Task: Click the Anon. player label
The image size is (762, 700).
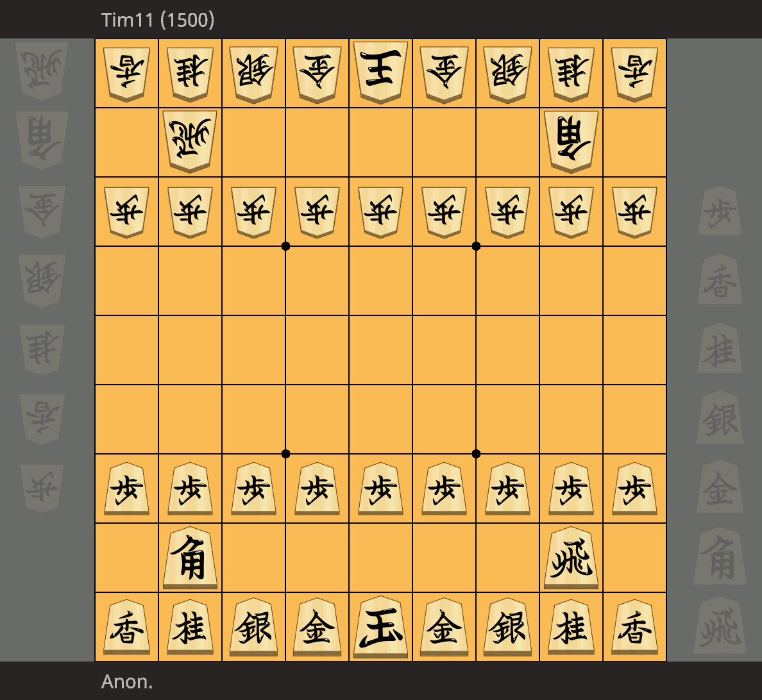Action: point(127,681)
